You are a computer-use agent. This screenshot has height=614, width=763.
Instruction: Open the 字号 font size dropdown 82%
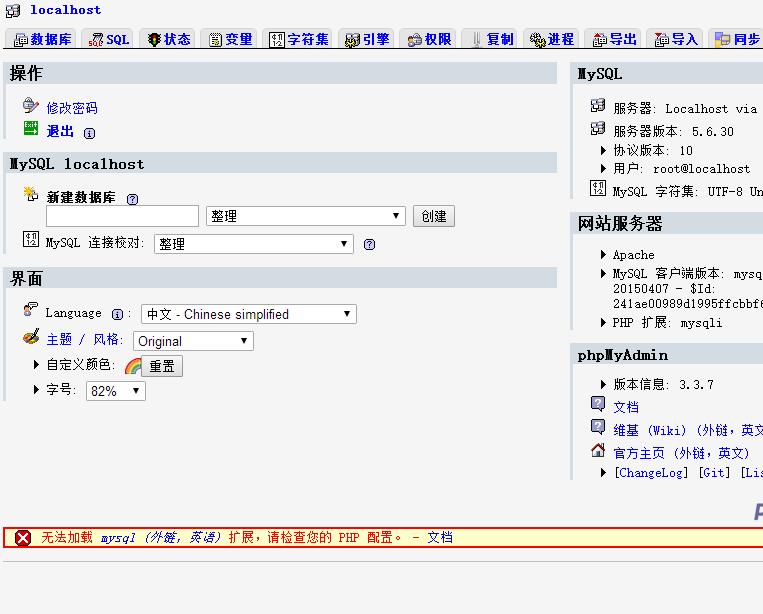tap(116, 391)
